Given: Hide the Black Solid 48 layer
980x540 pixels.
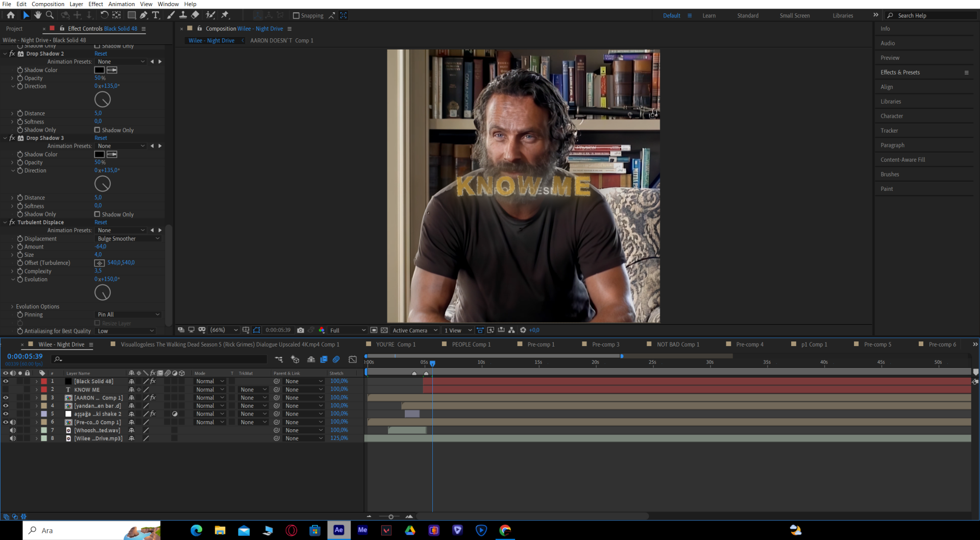Looking at the screenshot, I should pyautogui.click(x=6, y=381).
